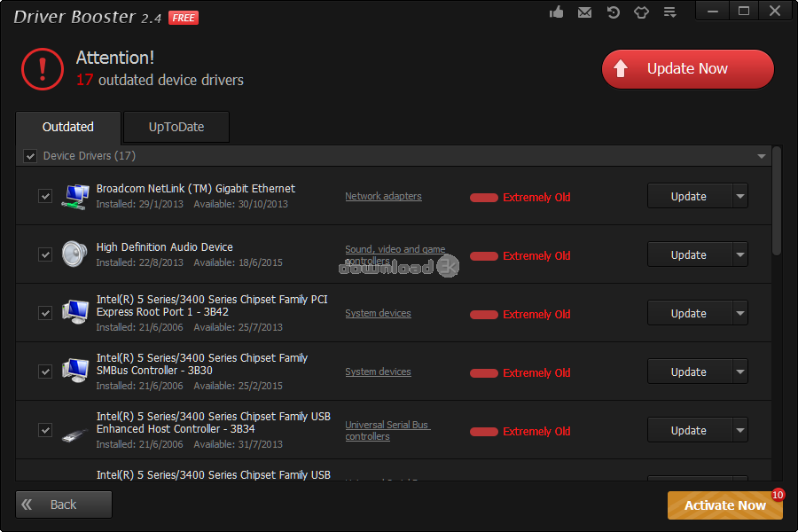
Task: Open the feedback envelope icon
Action: click(584, 12)
